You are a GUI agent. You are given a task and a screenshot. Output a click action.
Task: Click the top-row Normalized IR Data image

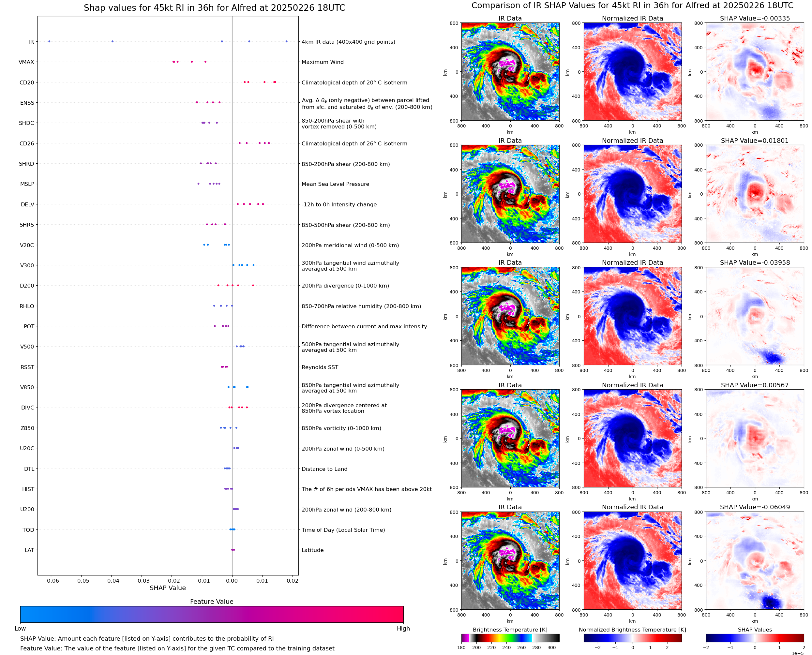(x=632, y=72)
